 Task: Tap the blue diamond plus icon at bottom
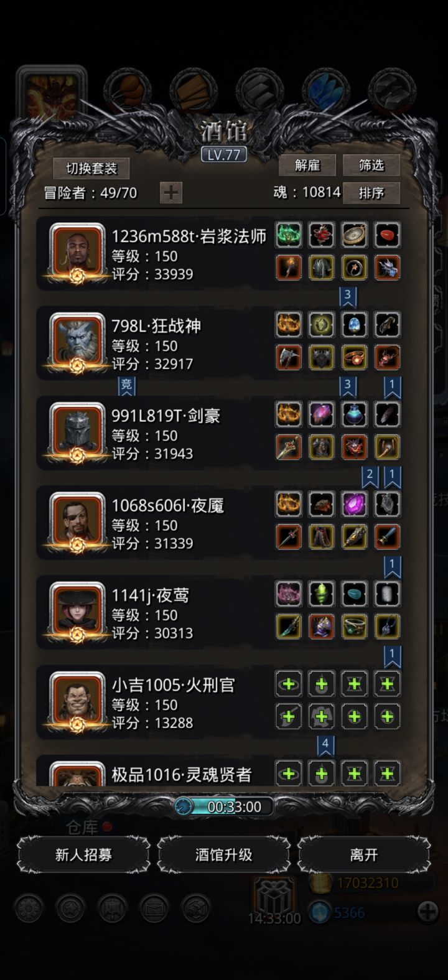coord(427,912)
